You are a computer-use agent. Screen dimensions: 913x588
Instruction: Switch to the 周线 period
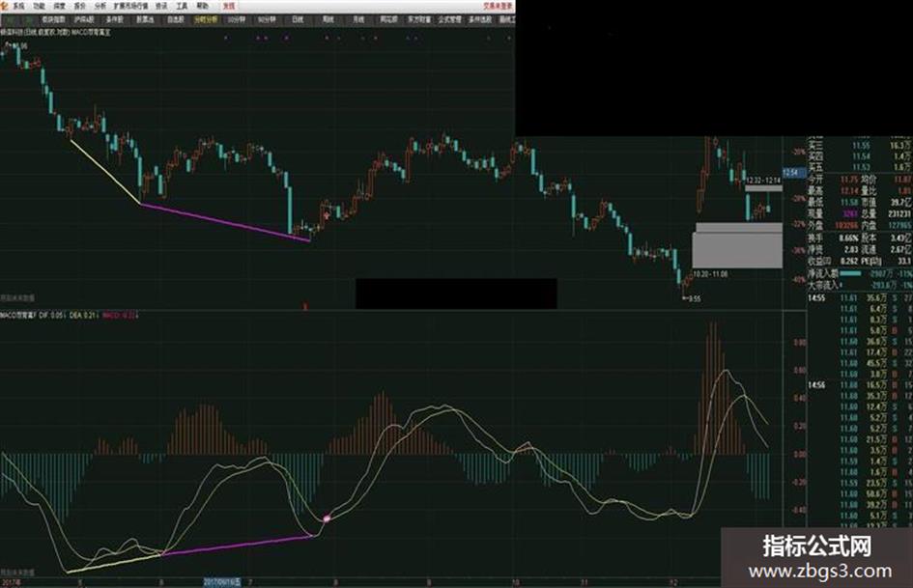click(328, 19)
